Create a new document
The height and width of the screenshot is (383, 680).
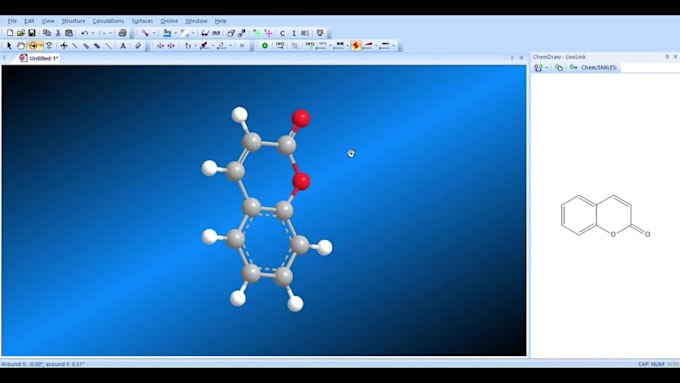coord(10,33)
